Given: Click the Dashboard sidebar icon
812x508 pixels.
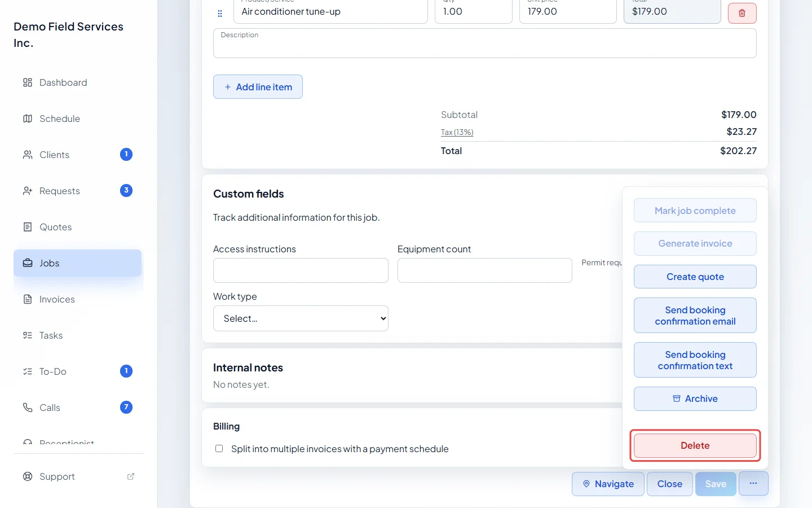Looking at the screenshot, I should tap(28, 82).
